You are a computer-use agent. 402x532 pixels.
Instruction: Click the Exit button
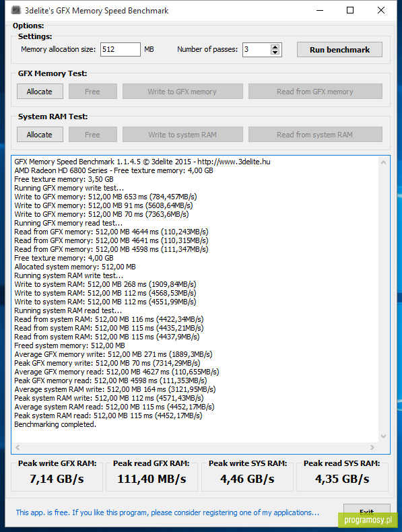point(367,512)
